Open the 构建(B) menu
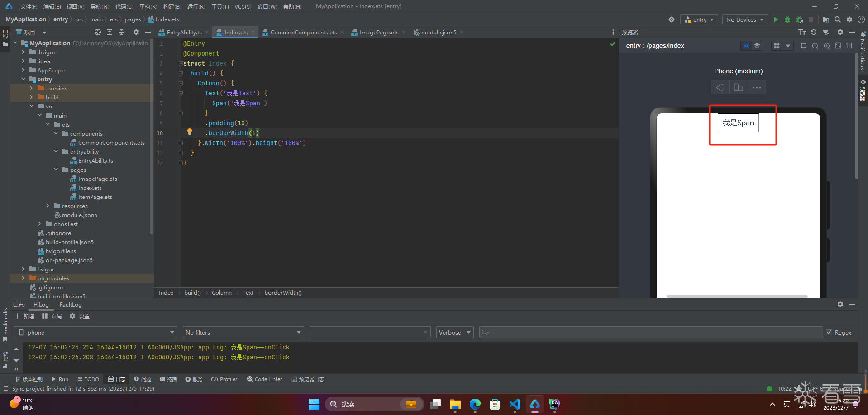Viewport: 868px width, 415px height. tap(172, 6)
